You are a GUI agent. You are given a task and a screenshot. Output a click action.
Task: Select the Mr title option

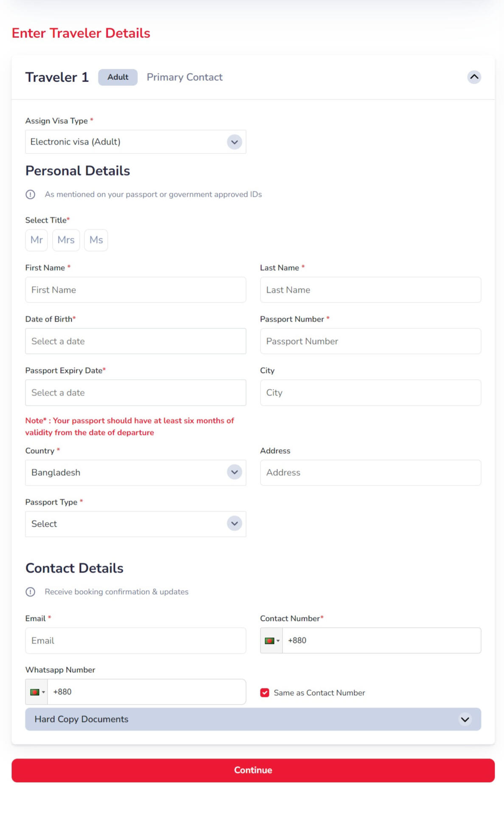(36, 240)
